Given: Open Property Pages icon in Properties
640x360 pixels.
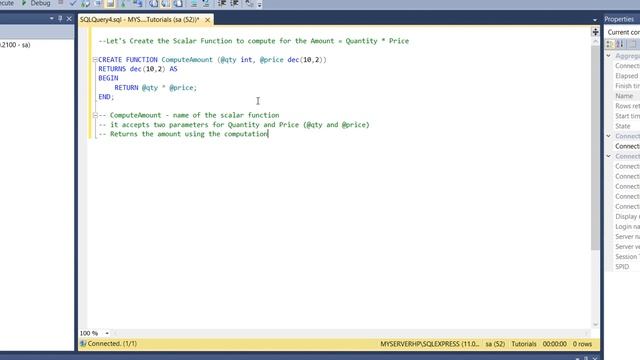Looking at the screenshot, I should (633, 44).
